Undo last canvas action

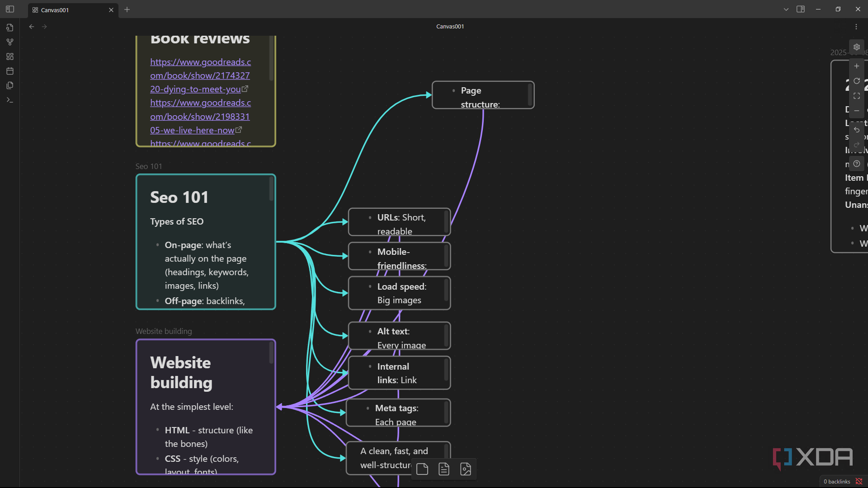(x=857, y=130)
